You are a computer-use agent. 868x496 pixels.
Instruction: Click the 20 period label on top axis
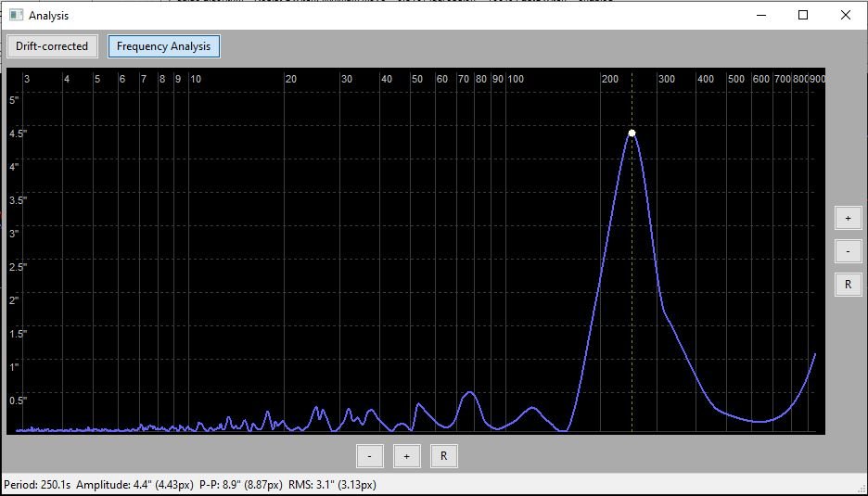pos(290,80)
